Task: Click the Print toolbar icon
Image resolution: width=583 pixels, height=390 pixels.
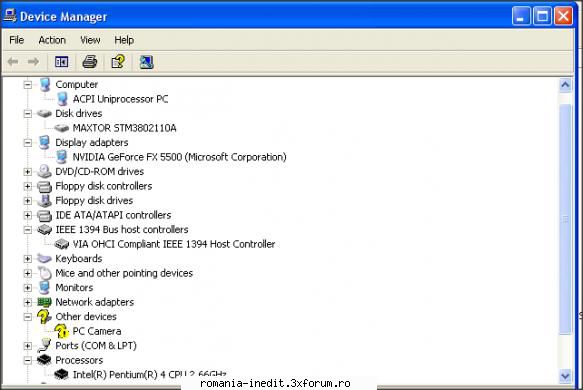Action: 90,62
